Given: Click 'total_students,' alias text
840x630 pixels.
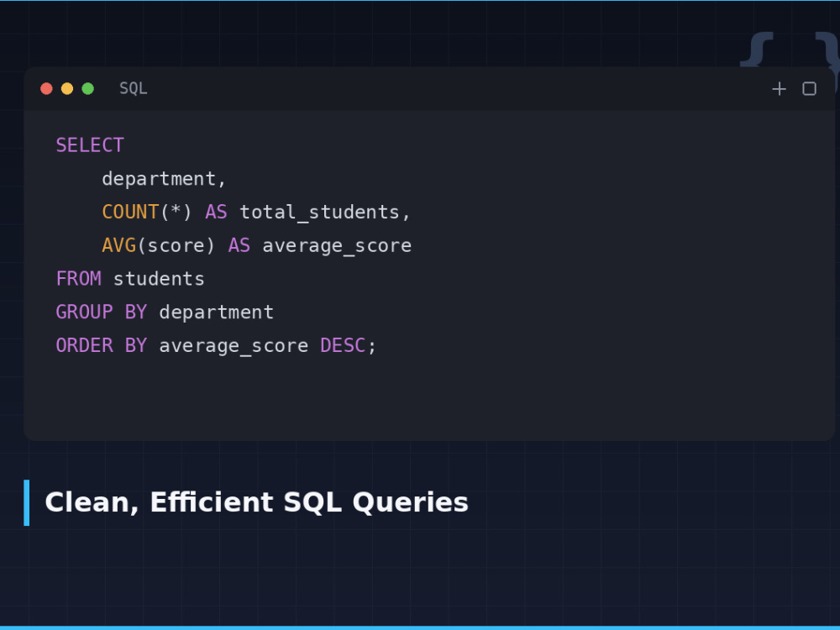Looking at the screenshot, I should coord(324,213).
